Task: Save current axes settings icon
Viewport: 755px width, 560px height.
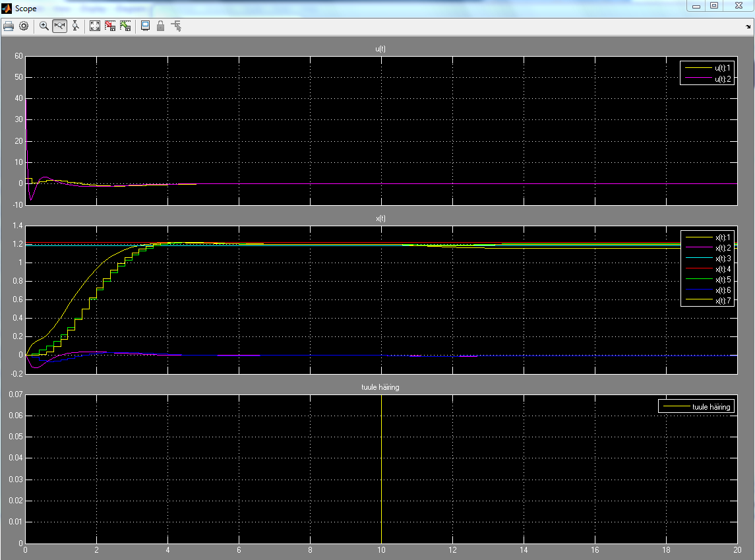Action: 110,26
